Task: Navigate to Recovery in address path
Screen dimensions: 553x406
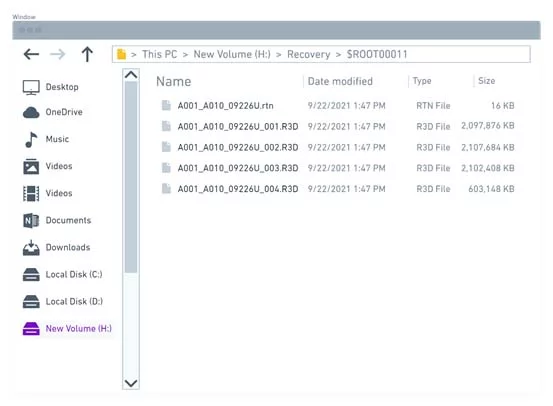Action: 309,54
